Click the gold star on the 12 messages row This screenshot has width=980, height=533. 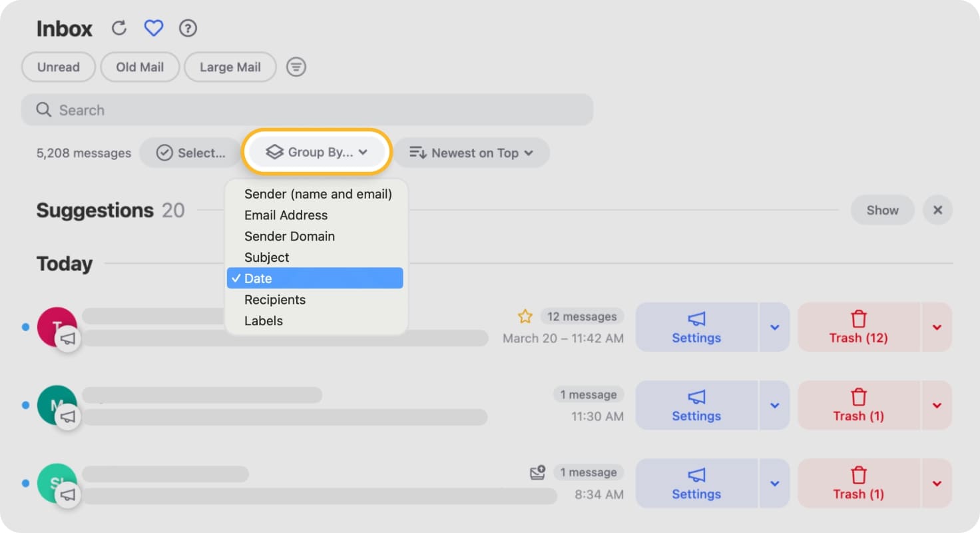(x=525, y=316)
